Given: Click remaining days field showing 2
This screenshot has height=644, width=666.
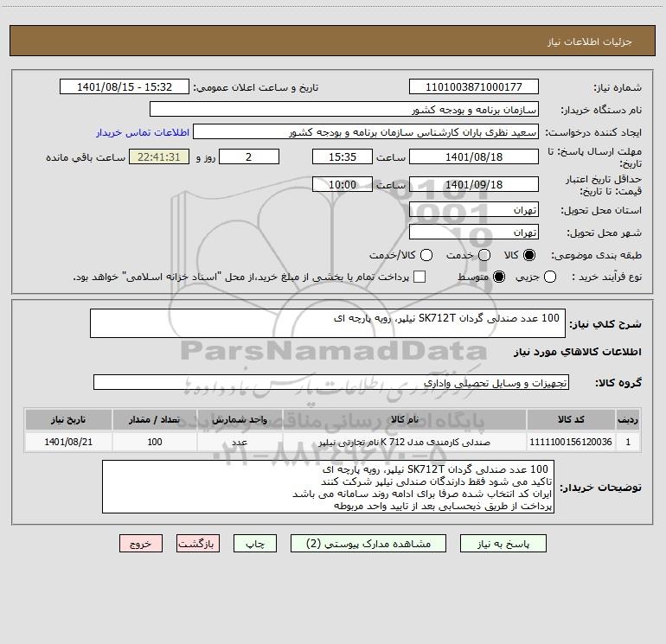Looking at the screenshot, I should (x=249, y=156).
